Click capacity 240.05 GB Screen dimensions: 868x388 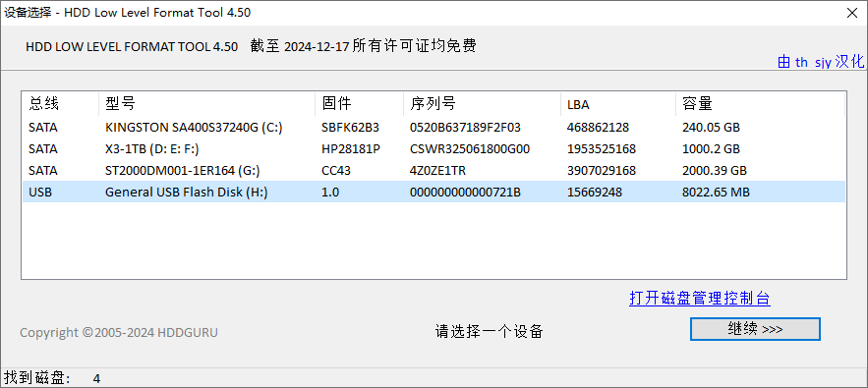711,128
